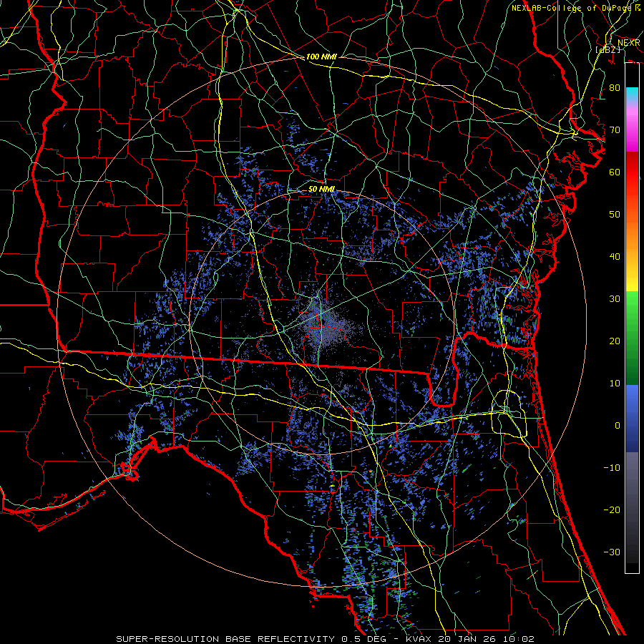
Task: Click the NEXR label above the color scale
Action: tap(629, 43)
